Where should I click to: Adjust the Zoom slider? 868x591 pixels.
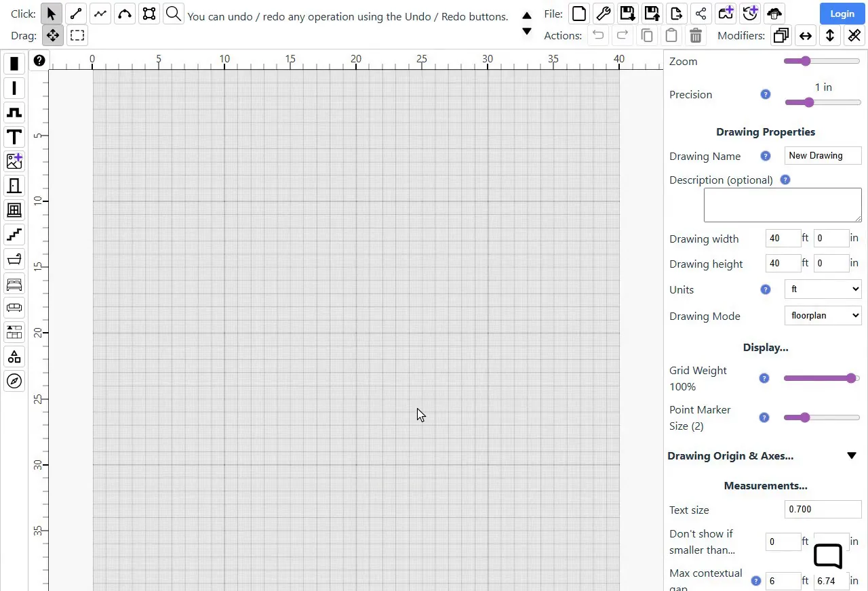(822, 61)
